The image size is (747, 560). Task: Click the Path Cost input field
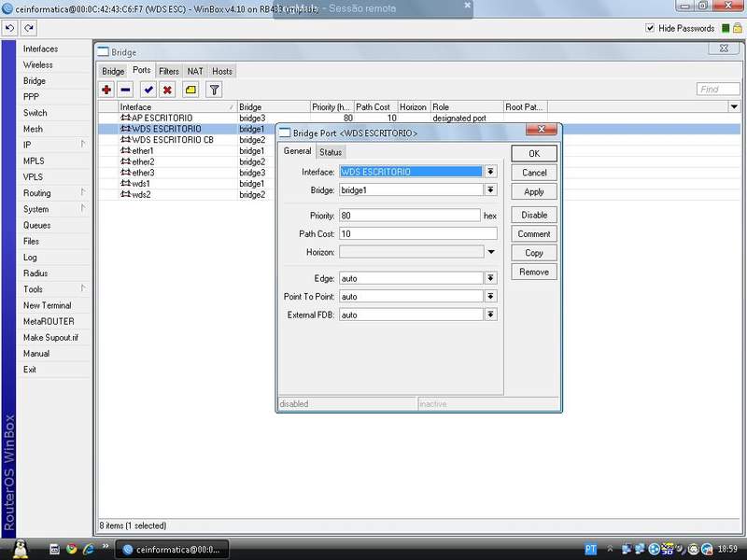tap(417, 233)
